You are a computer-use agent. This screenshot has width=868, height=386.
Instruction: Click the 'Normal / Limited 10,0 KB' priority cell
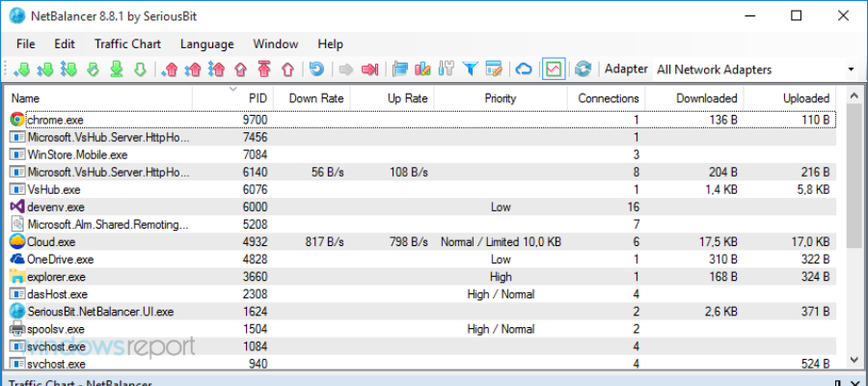[501, 242]
